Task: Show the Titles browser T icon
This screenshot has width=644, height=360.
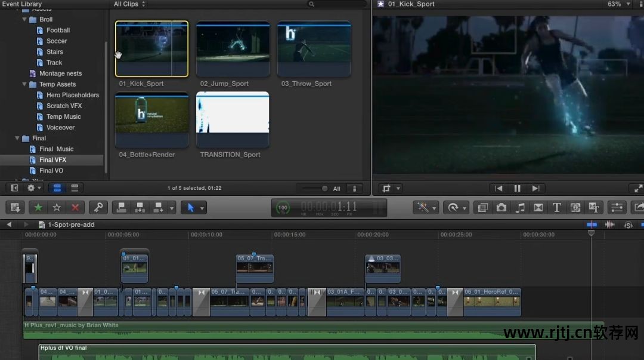Action: tap(557, 208)
